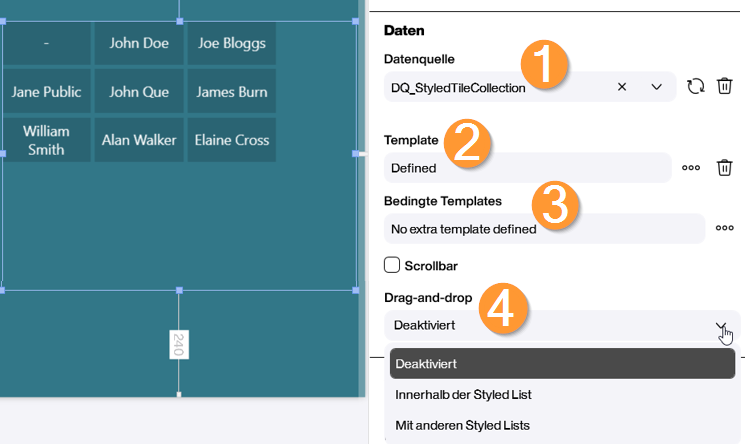Delete the Template with trash icon
This screenshot has height=444, width=752.
(725, 168)
